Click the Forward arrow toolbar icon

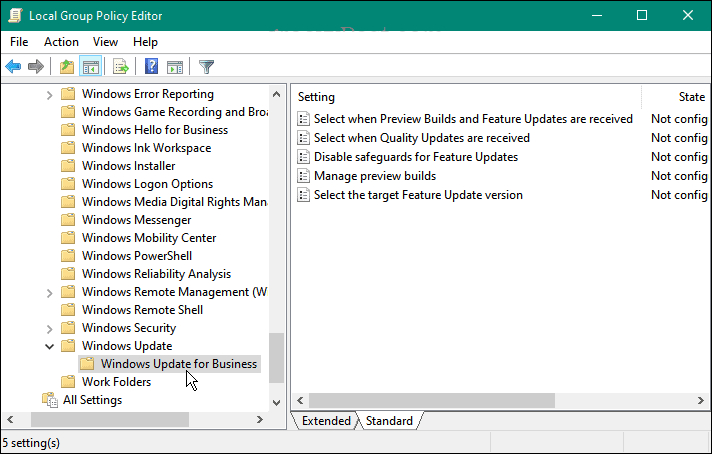pos(36,67)
